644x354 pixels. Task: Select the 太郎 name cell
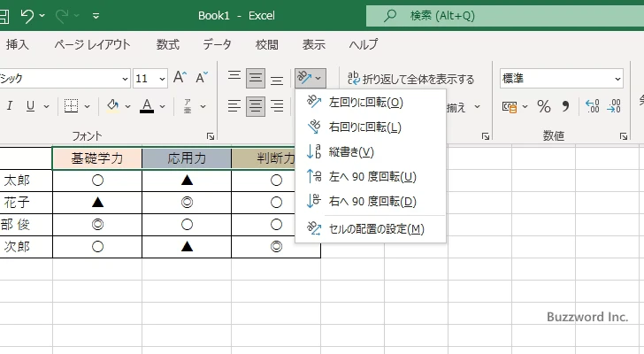[x=26, y=181]
